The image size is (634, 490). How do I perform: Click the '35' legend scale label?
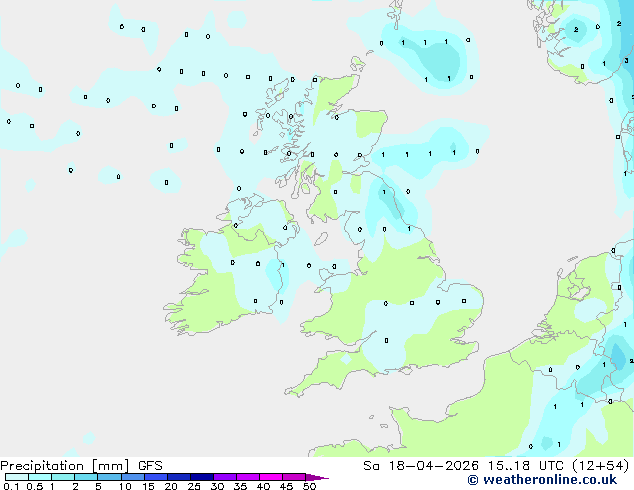(x=240, y=486)
